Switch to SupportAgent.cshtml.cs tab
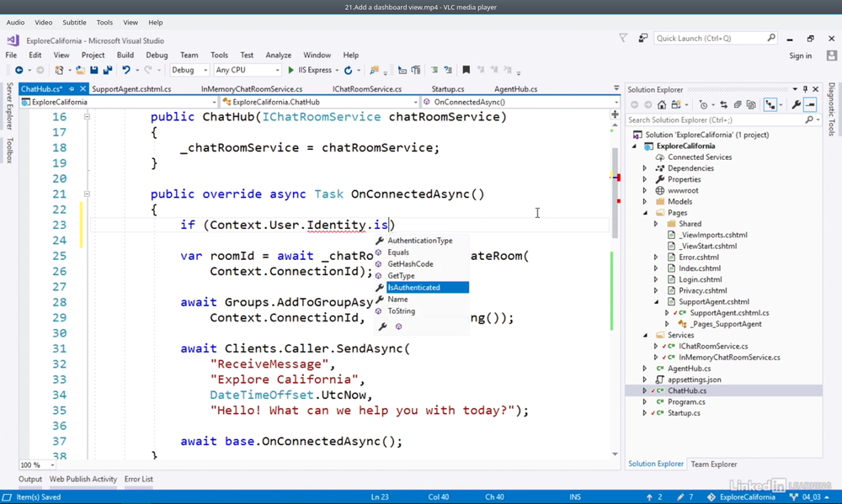 pyautogui.click(x=131, y=89)
